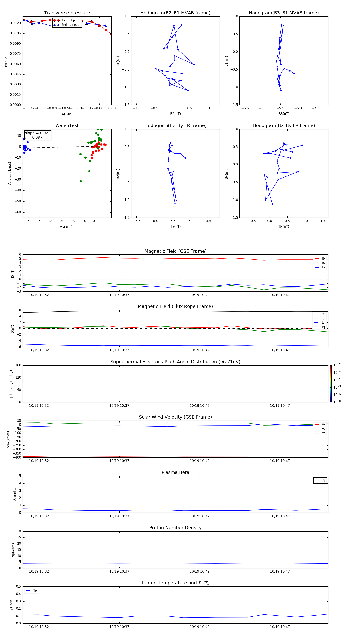Click the By legend entry in GSE plot

(x=320, y=263)
